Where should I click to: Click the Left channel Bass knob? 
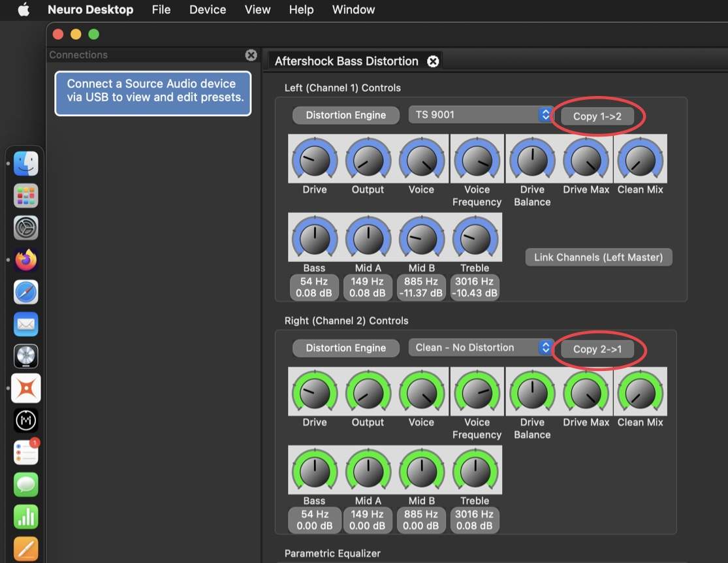tap(315, 238)
